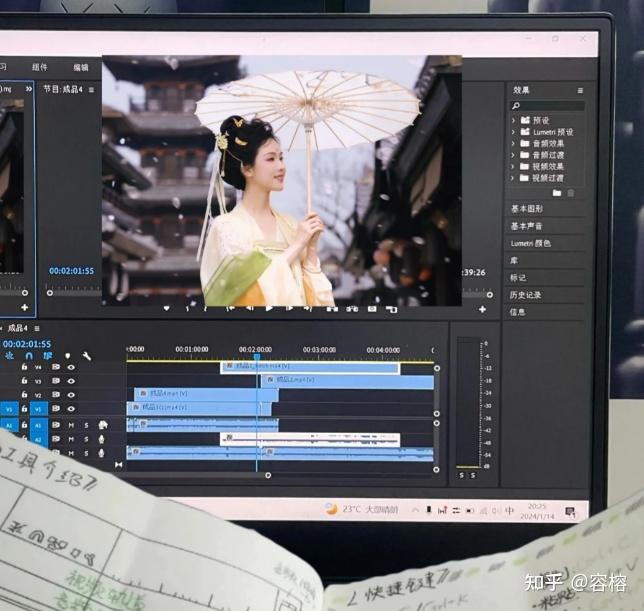Step back one frame in program monitor
Screen dimensions: 644x611
click(250, 308)
